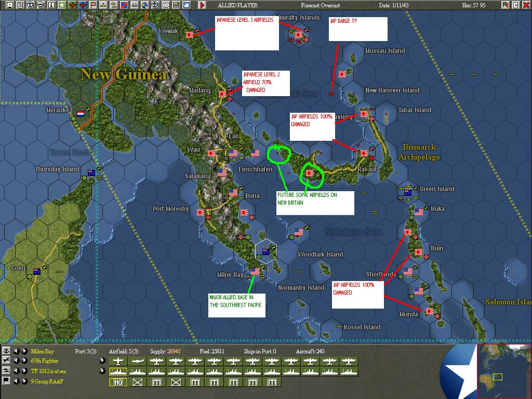532x399 pixels.
Task: Go to next base with right arrow by Milne Bay
Action: (24, 351)
